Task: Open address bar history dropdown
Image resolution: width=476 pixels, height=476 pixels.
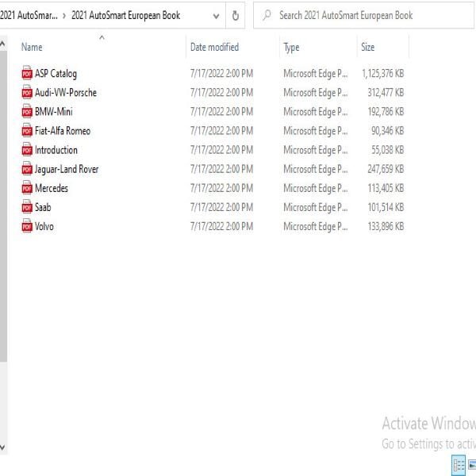Action: [216, 16]
